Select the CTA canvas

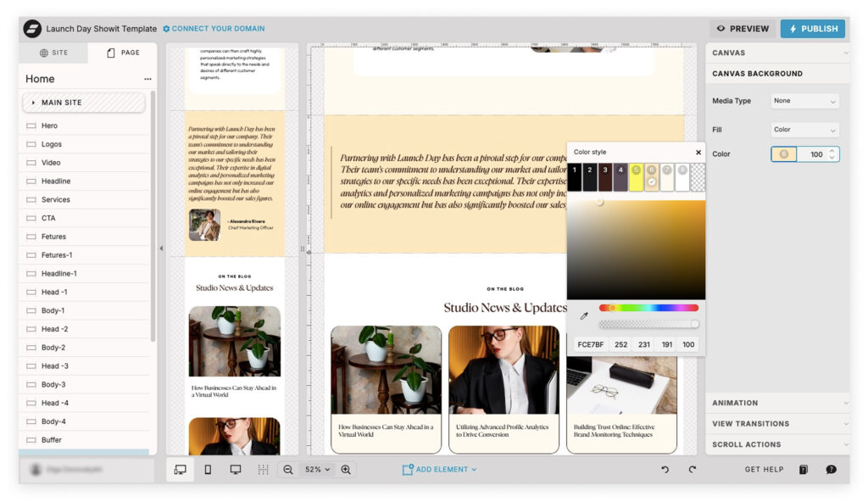coord(86,218)
